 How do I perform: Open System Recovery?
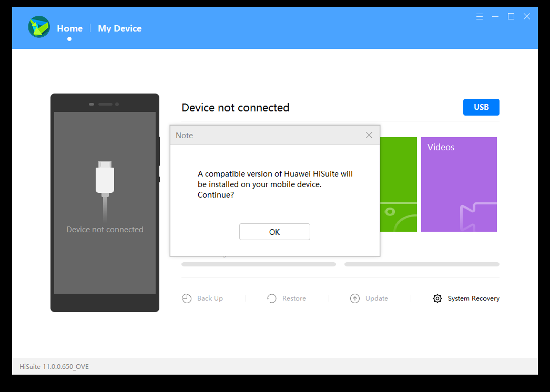474,298
